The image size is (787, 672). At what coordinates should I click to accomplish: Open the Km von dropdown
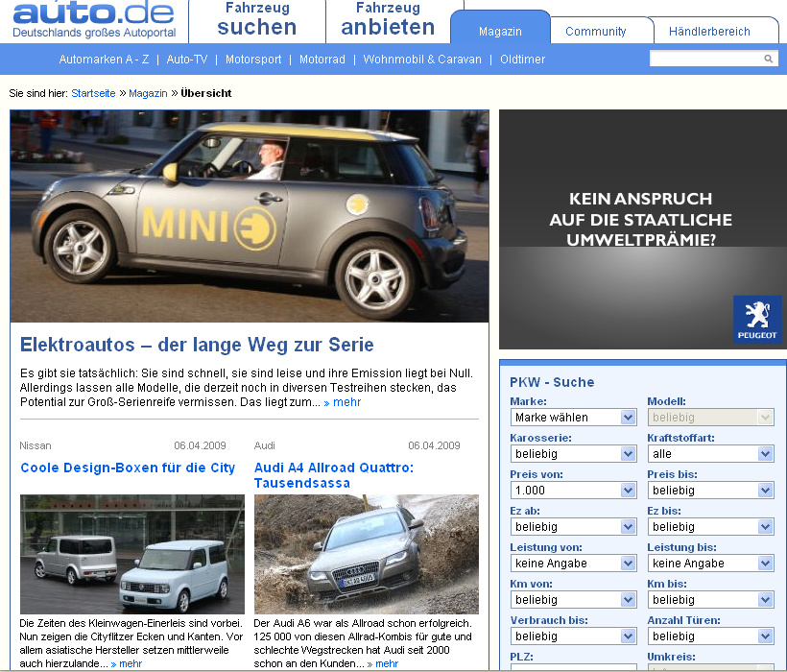[x=573, y=600]
